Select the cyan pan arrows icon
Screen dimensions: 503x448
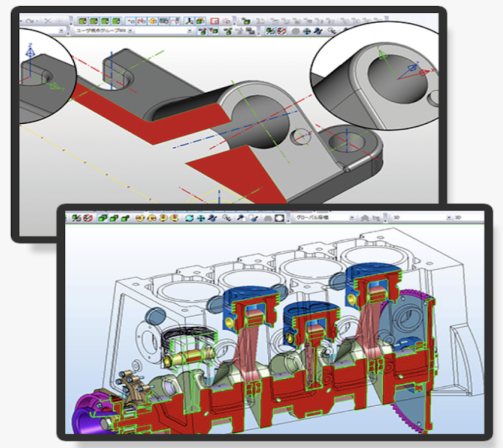200,218
